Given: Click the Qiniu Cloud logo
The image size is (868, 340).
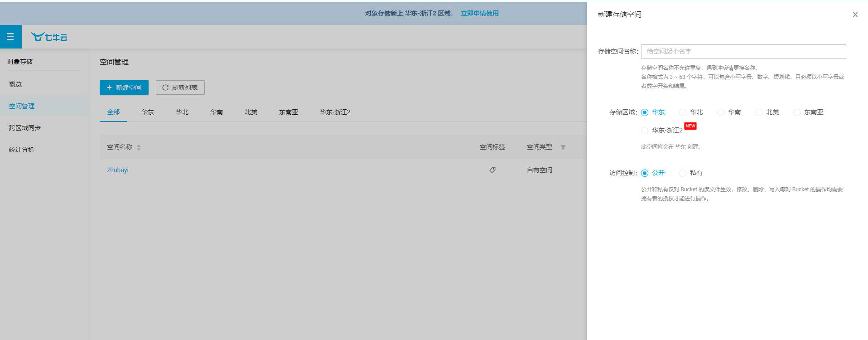Looking at the screenshot, I should (49, 37).
